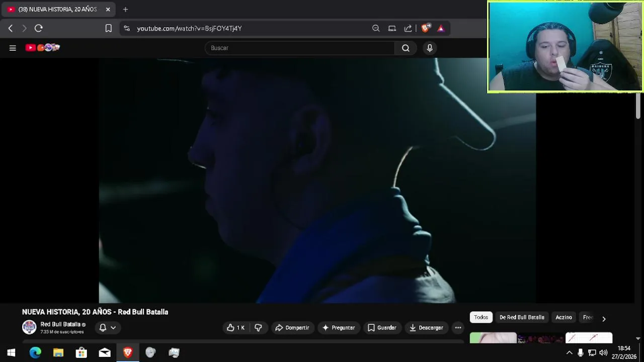Open the YouTube hamburger guide menu
This screenshot has width=644, height=362.
[x=13, y=48]
